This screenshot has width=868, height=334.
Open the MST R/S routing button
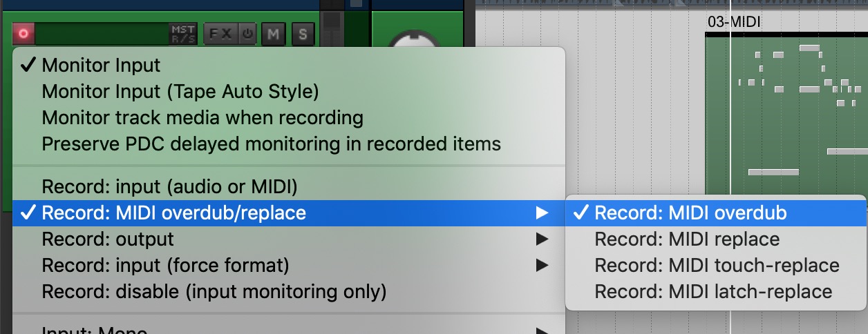[183, 33]
